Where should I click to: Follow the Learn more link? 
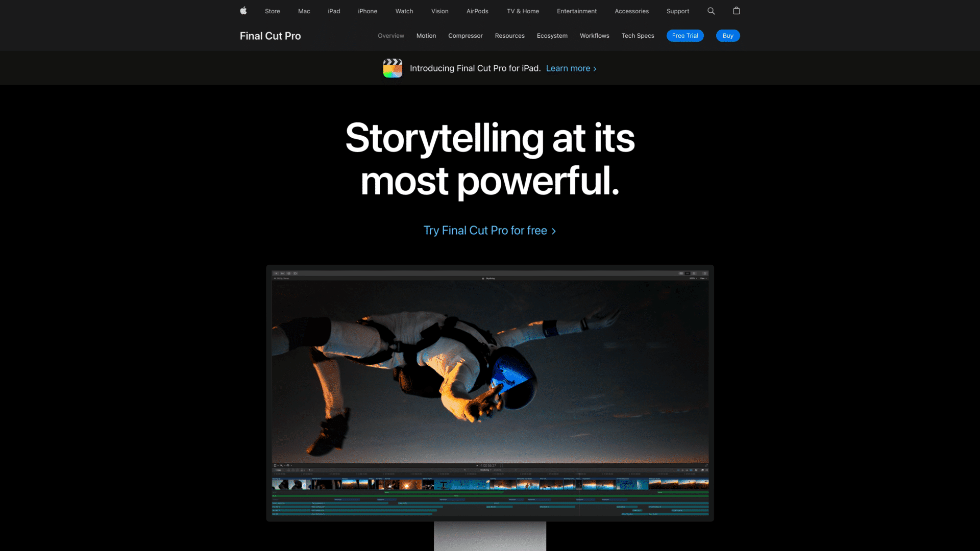pos(571,68)
